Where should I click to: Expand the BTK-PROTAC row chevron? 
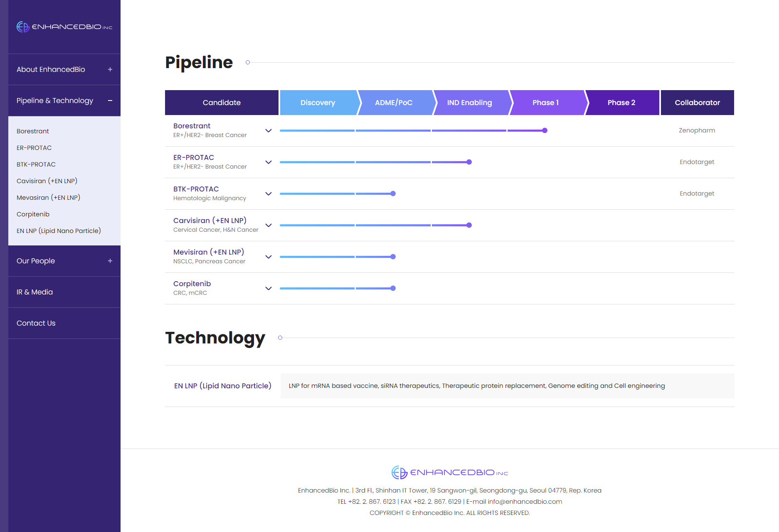pos(269,194)
